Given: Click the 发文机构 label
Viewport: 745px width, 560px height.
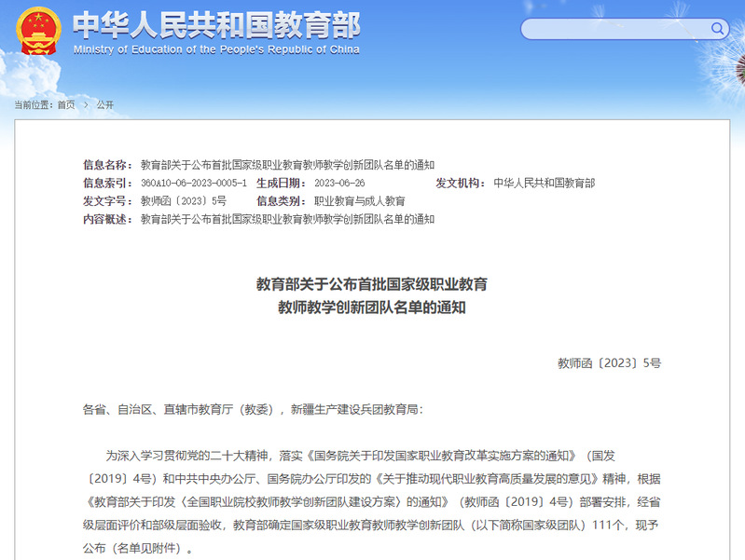Looking at the screenshot, I should pos(461,183).
